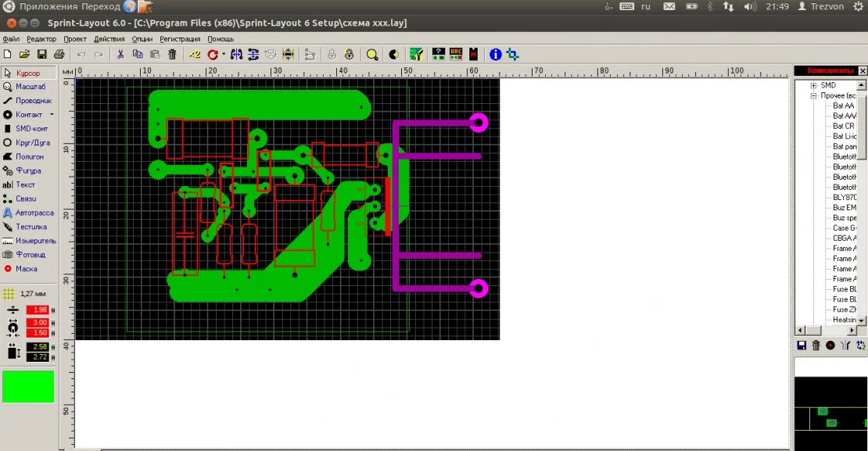Viewport: 868px width, 451px height.
Task: Collapse the Прочее components tree node
Action: tap(813, 95)
